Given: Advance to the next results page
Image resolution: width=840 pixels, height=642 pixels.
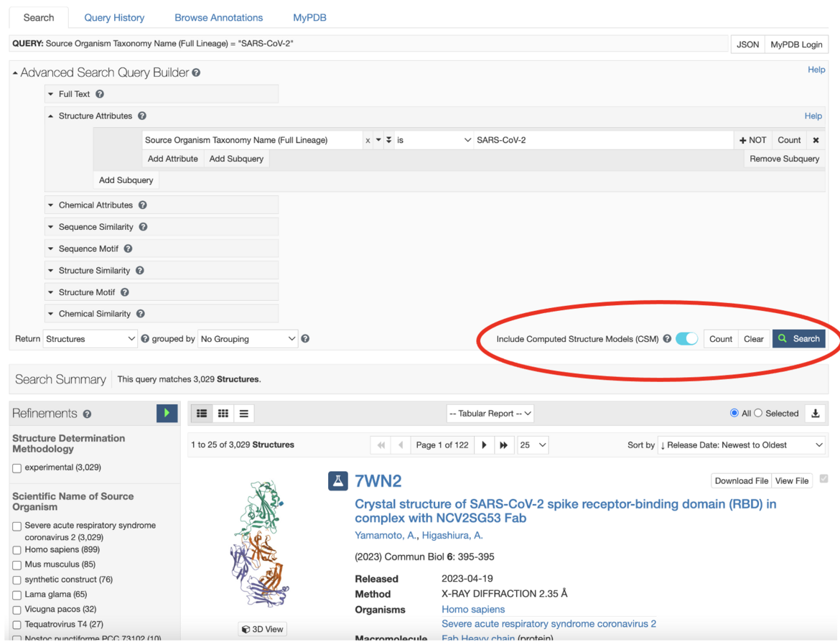Looking at the screenshot, I should pyautogui.click(x=484, y=445).
